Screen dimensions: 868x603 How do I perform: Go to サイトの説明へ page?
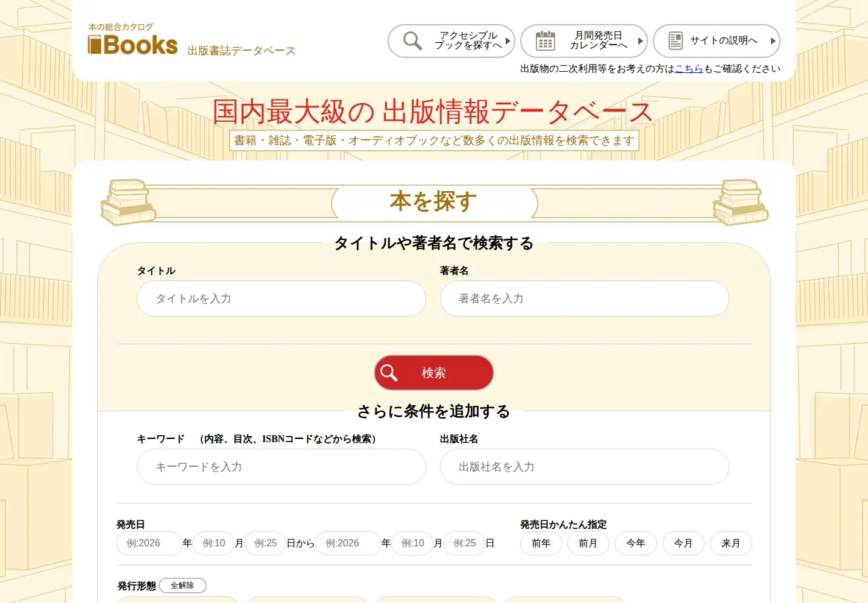point(717,41)
